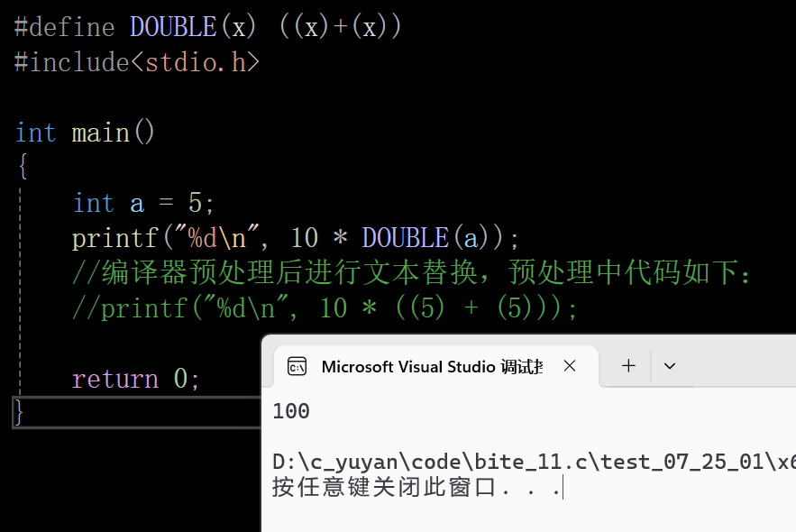Click the press any key prompt text
Viewport: 796px width, 532px height.
(x=416, y=487)
